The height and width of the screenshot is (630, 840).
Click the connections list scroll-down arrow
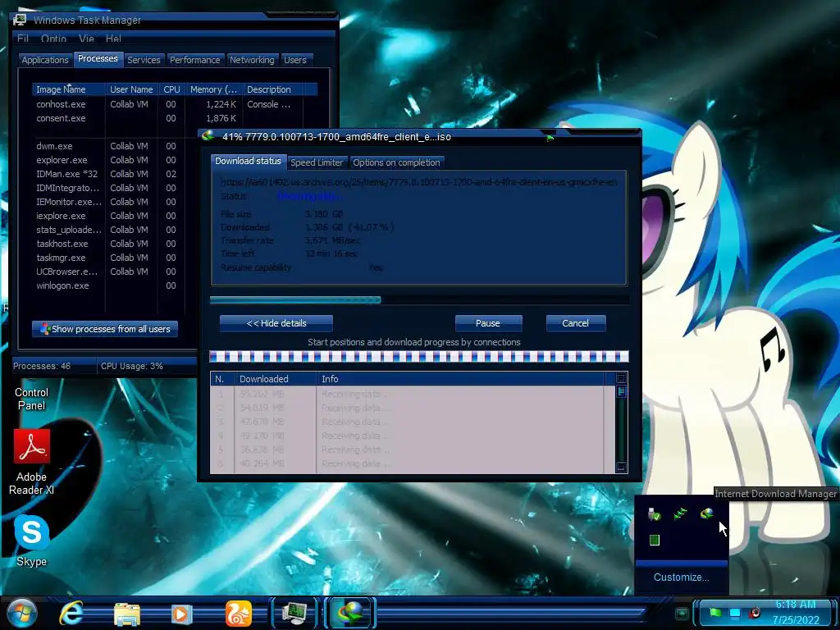(x=621, y=467)
